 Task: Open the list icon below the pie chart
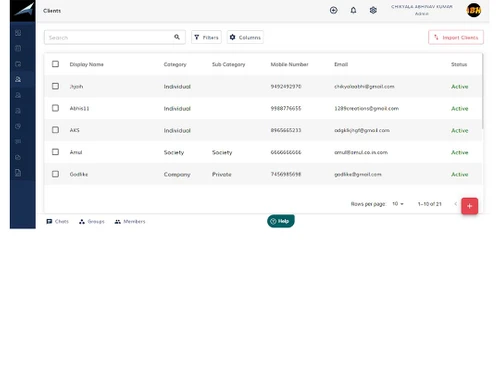(x=18, y=142)
